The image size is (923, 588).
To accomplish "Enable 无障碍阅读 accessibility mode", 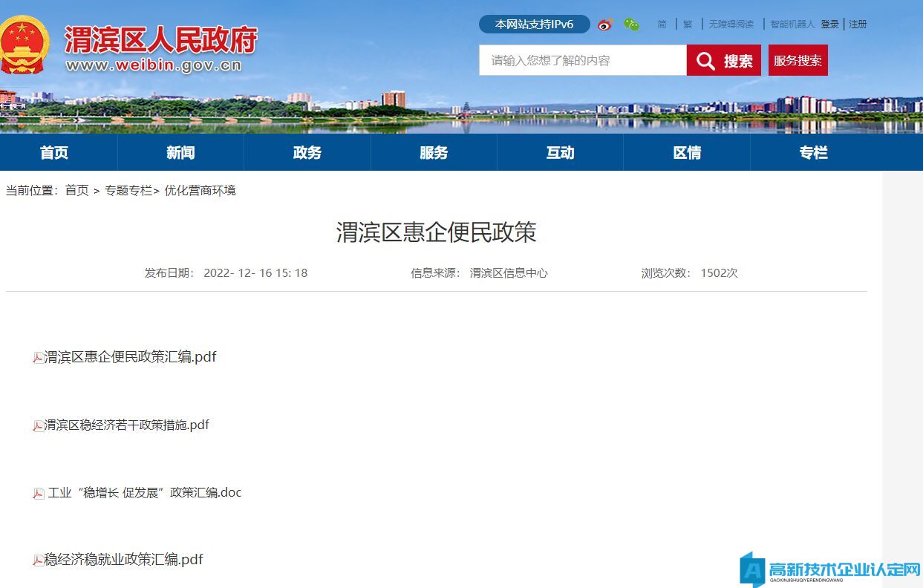I will pos(731,24).
